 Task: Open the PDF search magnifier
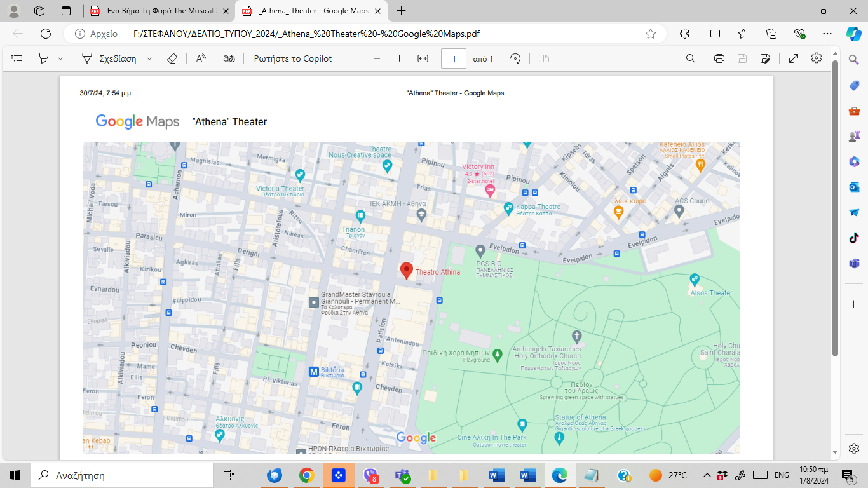click(691, 58)
